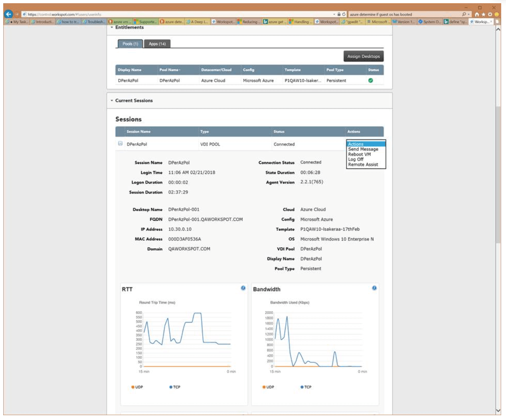Image resolution: width=506 pixels, height=420 pixels.
Task: Click the browser back arrow button
Action: point(8,14)
